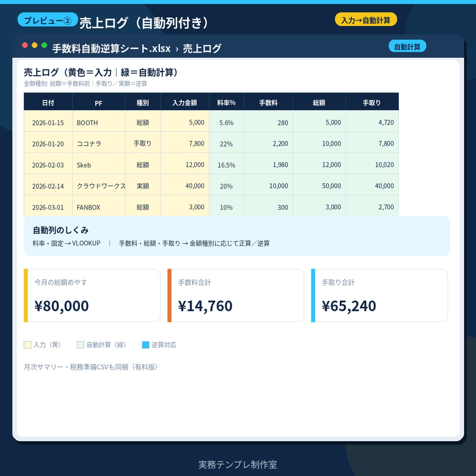Viewport: 476px width, 476px height.
Task: Click the 10,020 take-home cell
Action: click(x=372, y=164)
